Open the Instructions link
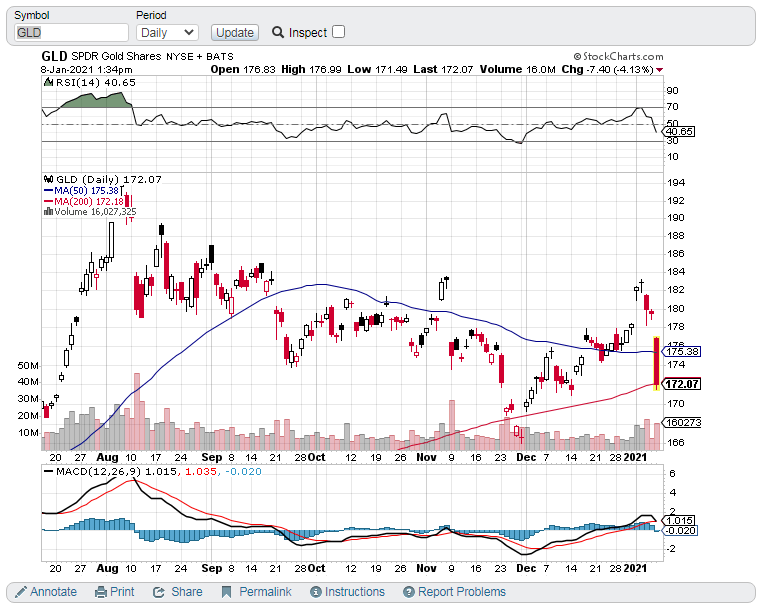This screenshot has height=608, width=784. [x=354, y=592]
